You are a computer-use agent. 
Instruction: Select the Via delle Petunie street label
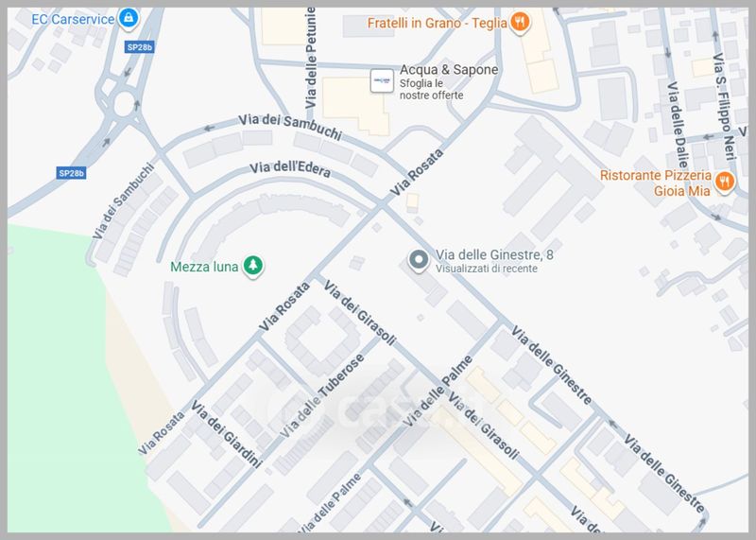311,58
